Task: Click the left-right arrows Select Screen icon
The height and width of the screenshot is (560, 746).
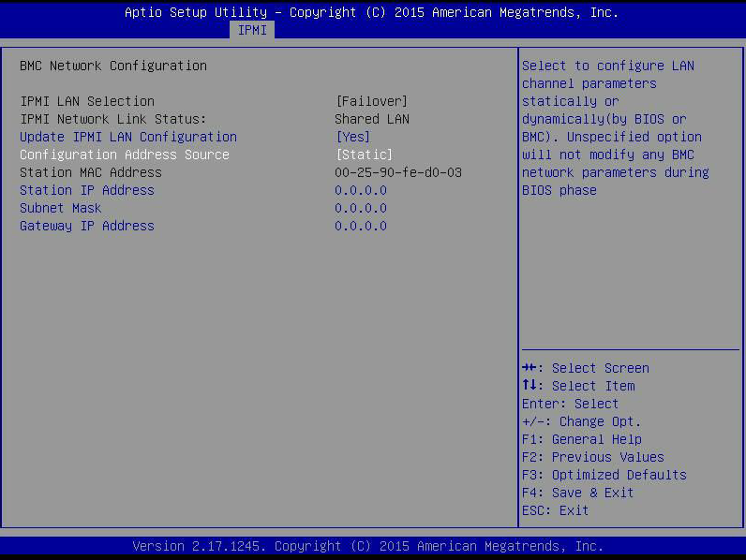Action: click(x=530, y=367)
